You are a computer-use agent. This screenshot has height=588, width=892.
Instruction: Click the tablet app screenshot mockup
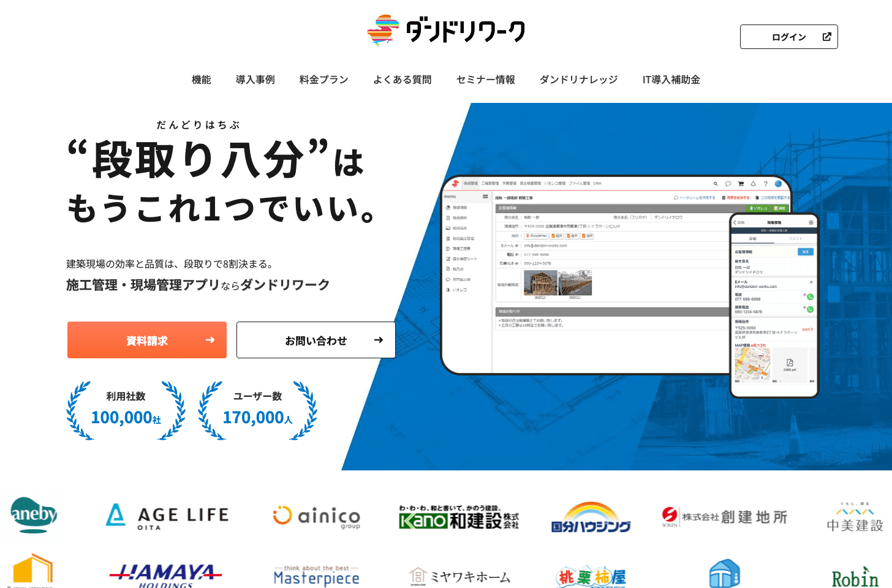585,276
